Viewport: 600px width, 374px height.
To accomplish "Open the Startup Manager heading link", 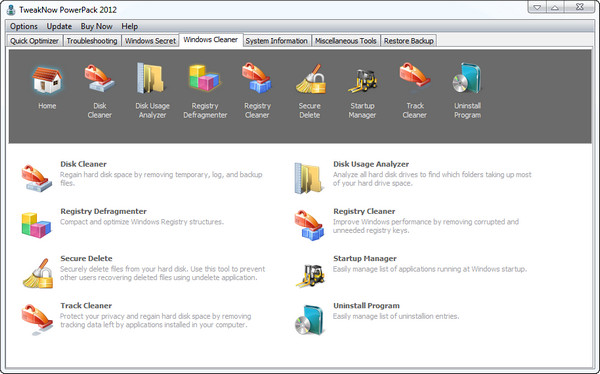I will [x=365, y=258].
